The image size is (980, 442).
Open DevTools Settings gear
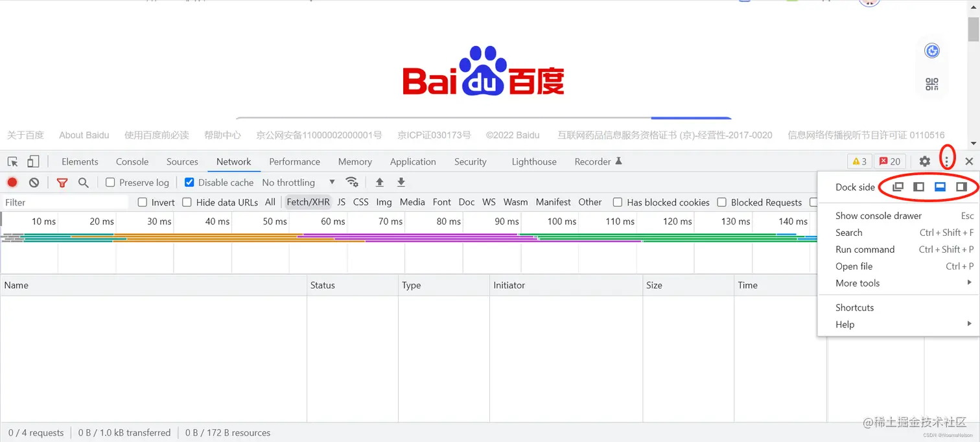tap(924, 161)
